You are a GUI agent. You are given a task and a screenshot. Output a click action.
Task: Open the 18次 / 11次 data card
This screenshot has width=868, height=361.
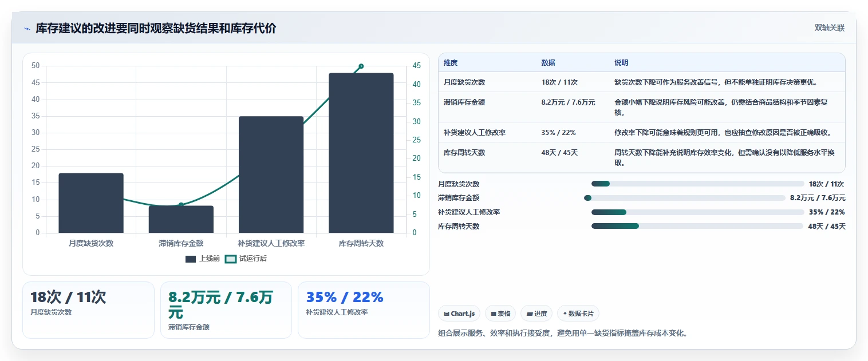(x=88, y=310)
